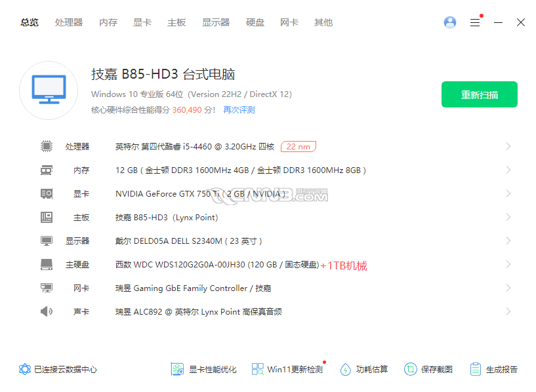Click the 生成报告 label

pyautogui.click(x=502, y=370)
